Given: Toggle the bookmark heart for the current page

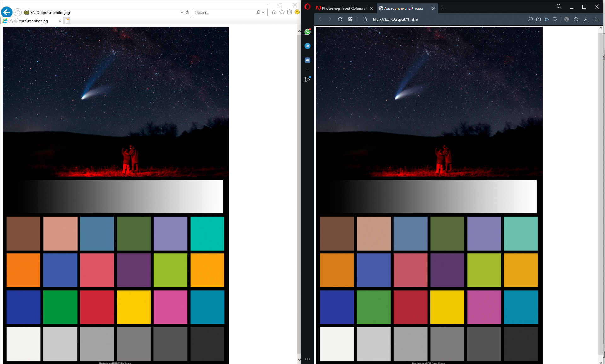Looking at the screenshot, I should [x=555, y=19].
